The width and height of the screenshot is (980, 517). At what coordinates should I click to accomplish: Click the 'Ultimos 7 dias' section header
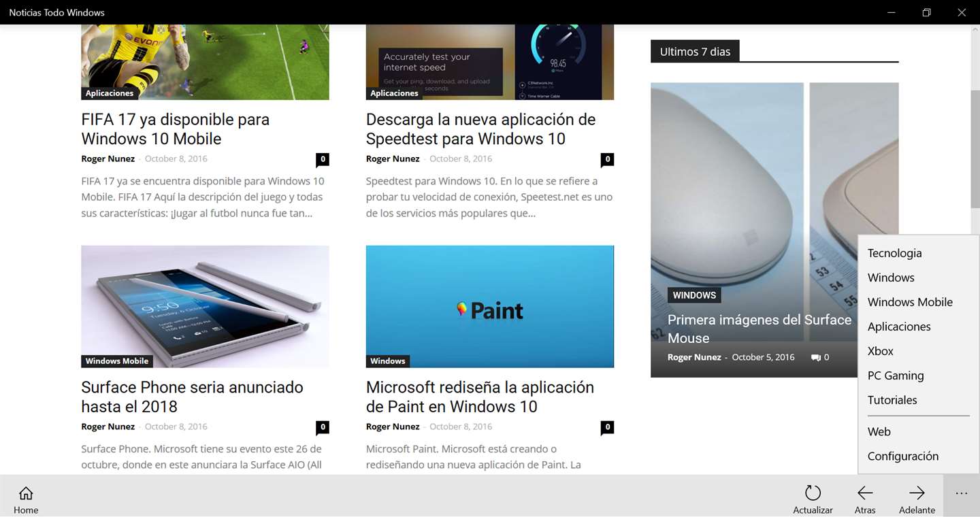coord(695,52)
